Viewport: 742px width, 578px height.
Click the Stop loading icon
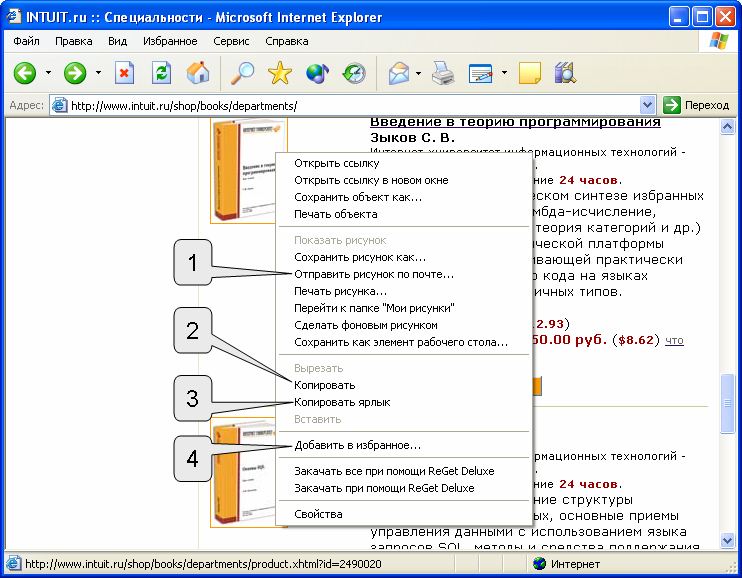(x=124, y=73)
